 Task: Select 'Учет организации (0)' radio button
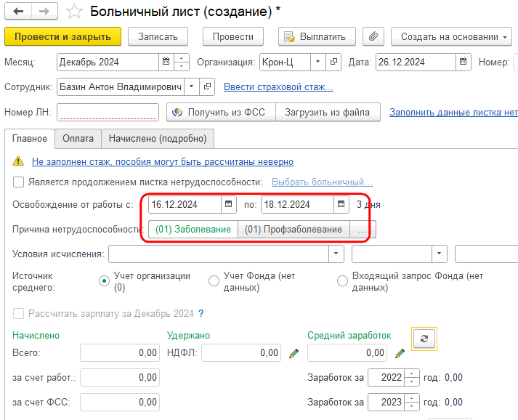104,281
